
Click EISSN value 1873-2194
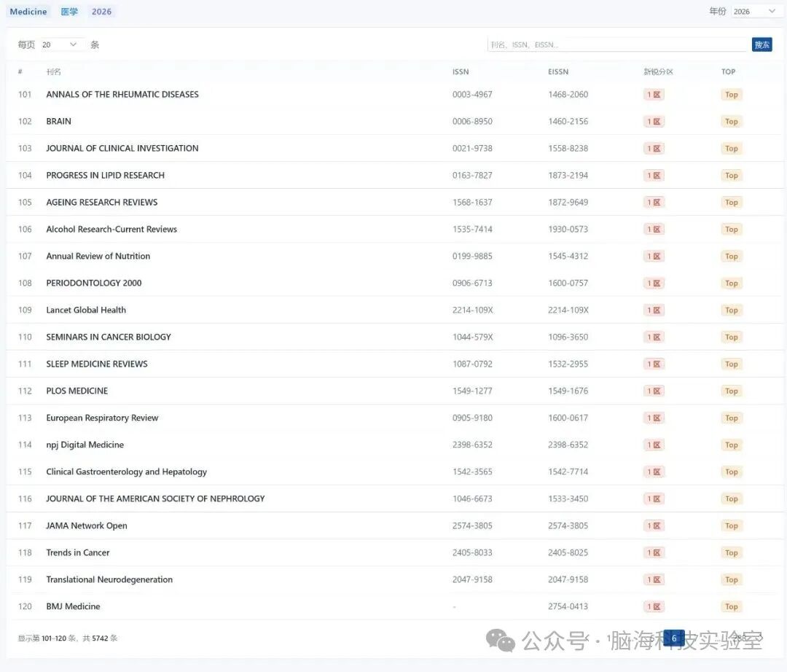tap(568, 175)
